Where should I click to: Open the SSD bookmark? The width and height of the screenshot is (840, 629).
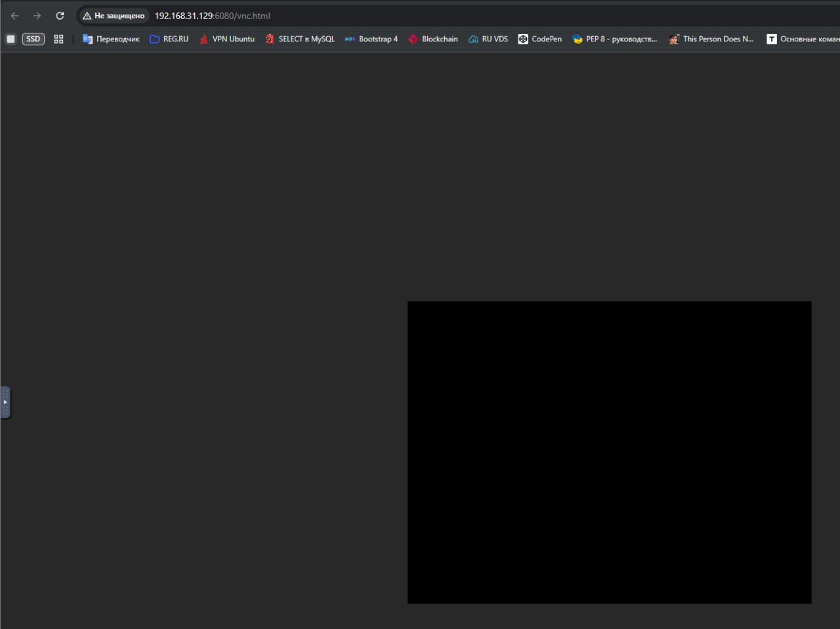(x=33, y=39)
